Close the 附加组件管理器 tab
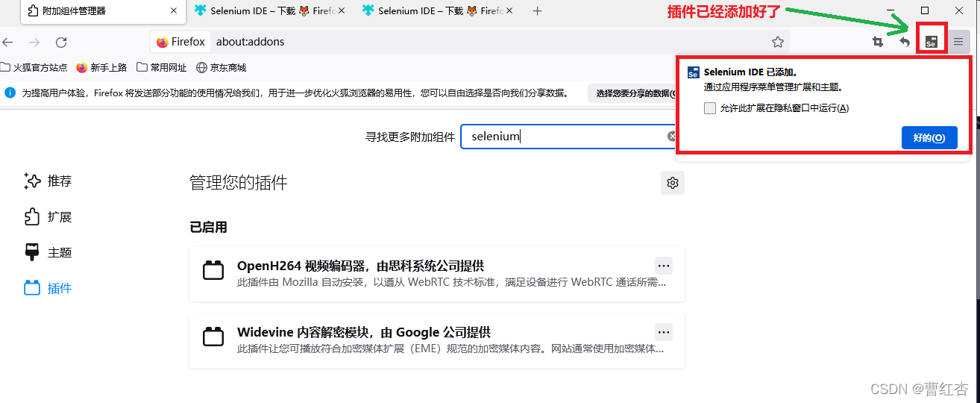 [174, 10]
